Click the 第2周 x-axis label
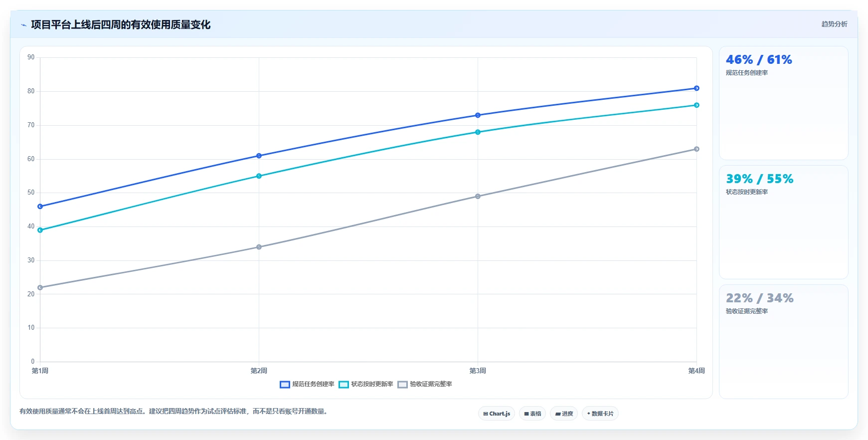Image resolution: width=868 pixels, height=440 pixels. 259,371
